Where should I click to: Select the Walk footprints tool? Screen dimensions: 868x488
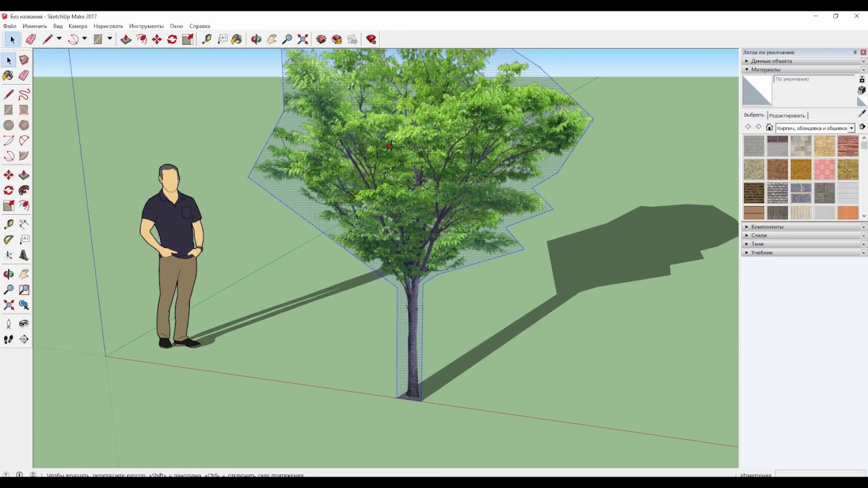pyautogui.click(x=9, y=340)
